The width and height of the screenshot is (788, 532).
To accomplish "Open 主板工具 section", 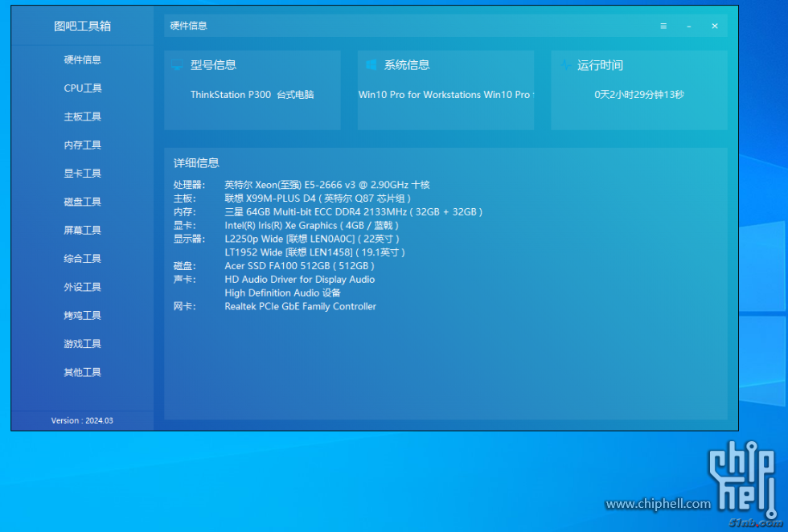I will point(82,117).
